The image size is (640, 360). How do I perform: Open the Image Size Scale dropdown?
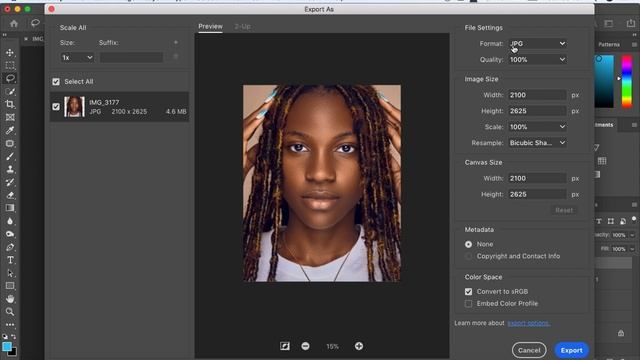(x=537, y=127)
